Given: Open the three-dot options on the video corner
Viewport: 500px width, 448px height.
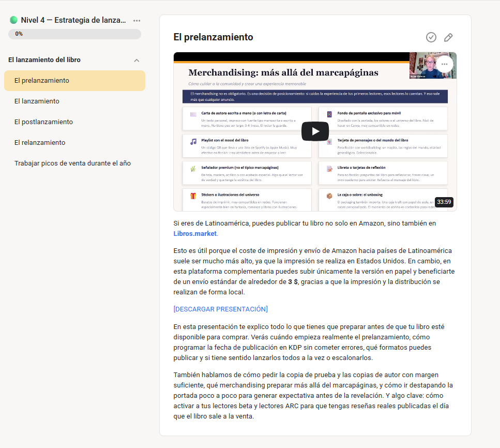Looking at the screenshot, I should 444,65.
